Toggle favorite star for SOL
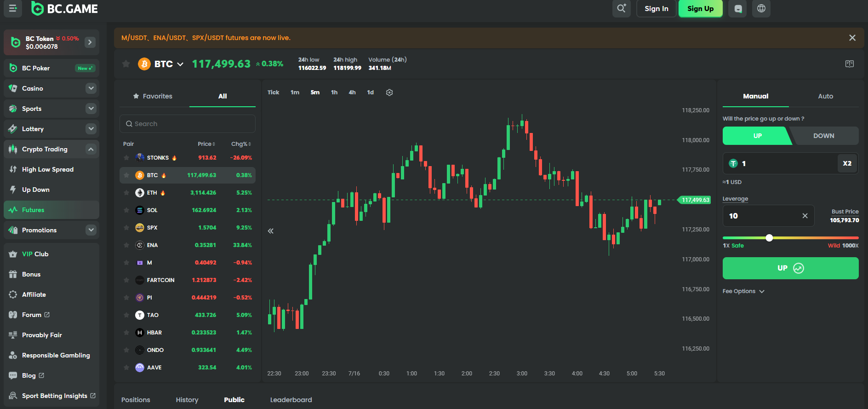868x409 pixels. [x=126, y=210]
